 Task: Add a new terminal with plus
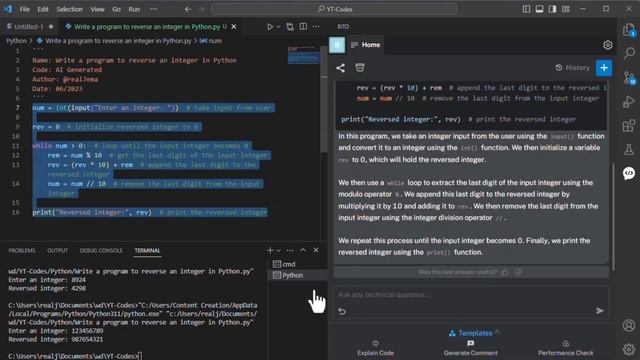coord(270,250)
